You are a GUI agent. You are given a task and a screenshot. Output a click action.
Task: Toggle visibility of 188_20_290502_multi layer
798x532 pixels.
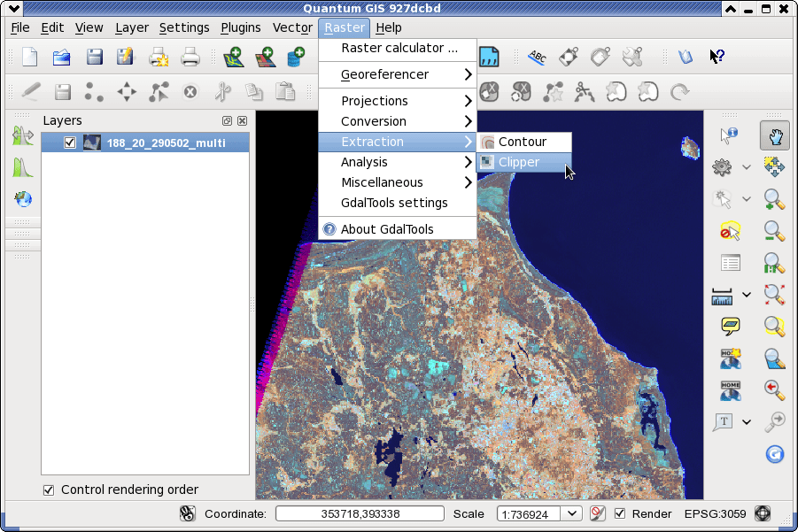point(70,143)
